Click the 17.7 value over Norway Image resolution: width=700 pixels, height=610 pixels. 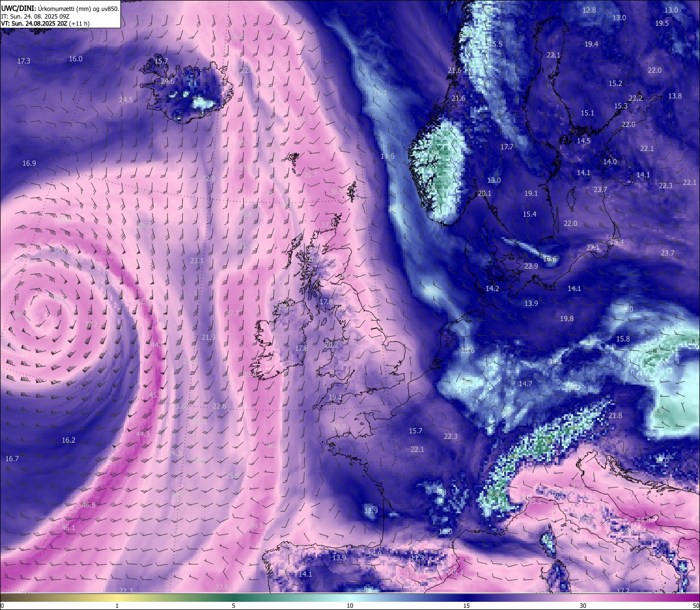(507, 147)
